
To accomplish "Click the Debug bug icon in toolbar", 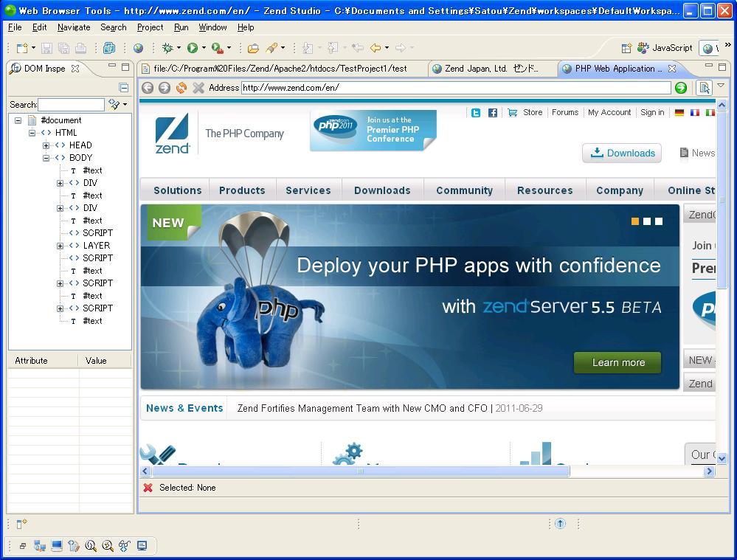I will tap(167, 48).
